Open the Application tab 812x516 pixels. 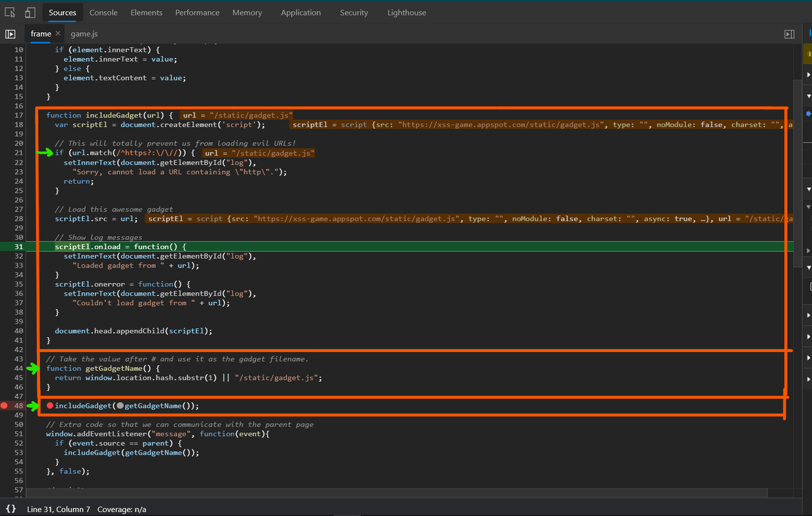point(301,12)
